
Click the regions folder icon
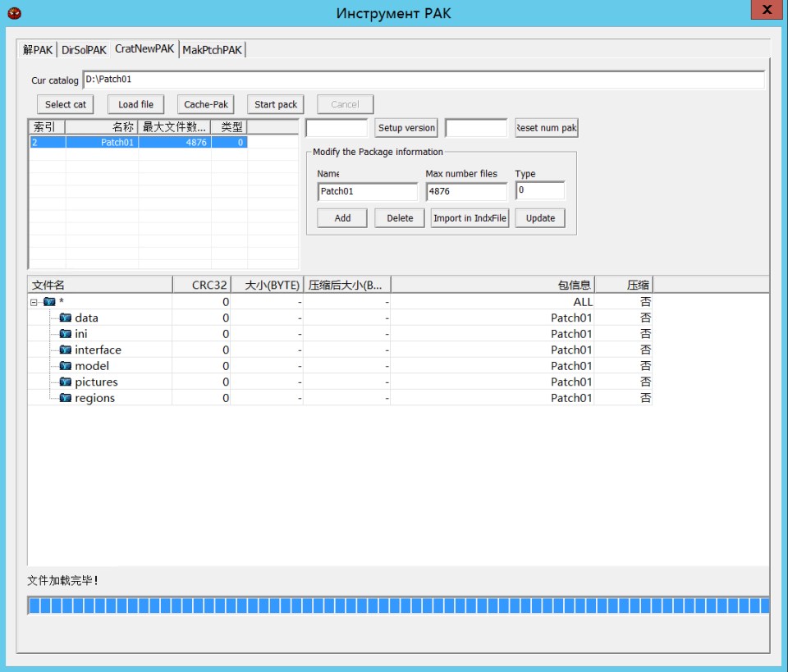(66, 398)
